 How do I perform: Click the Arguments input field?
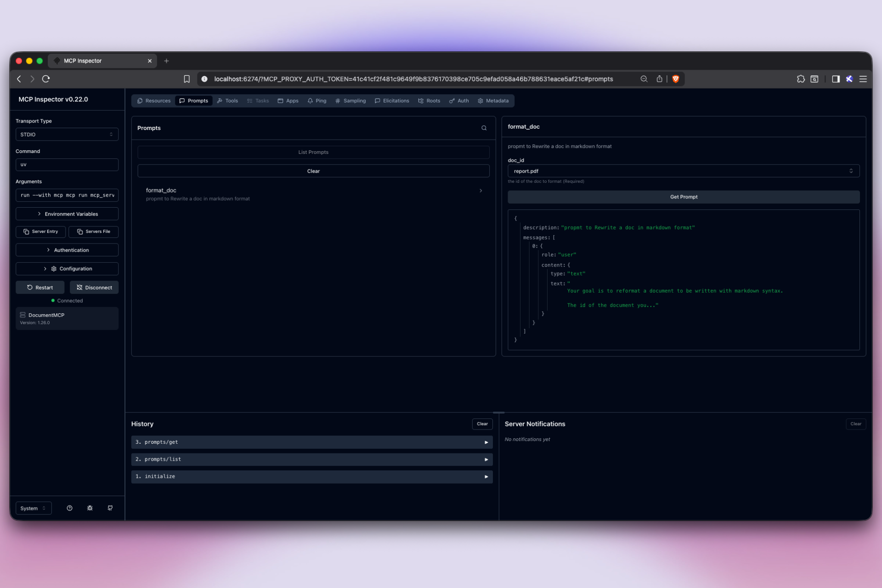pos(67,195)
